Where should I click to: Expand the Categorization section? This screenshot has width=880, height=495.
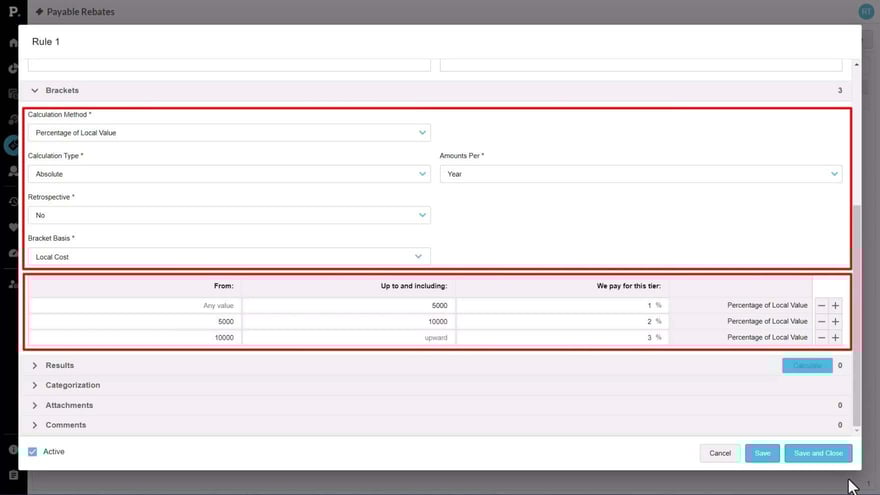35,385
